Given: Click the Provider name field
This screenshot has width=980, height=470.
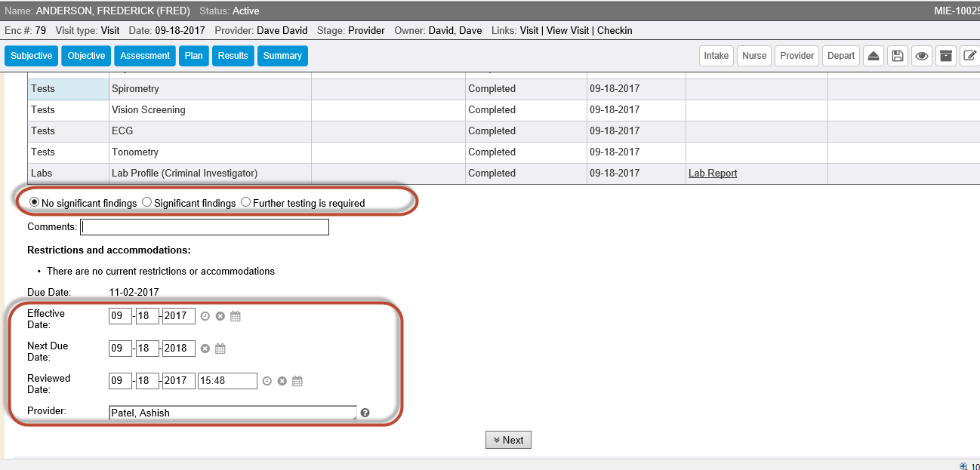Looking at the screenshot, I should pos(233,413).
